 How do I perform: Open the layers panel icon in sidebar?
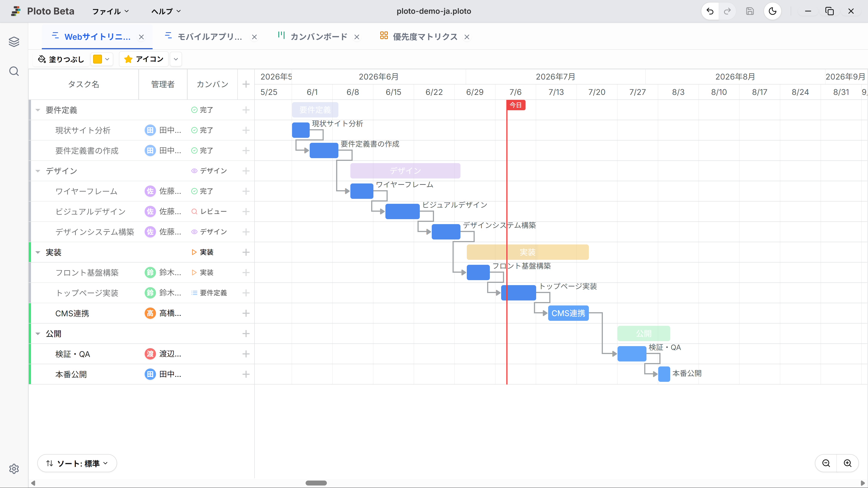pos(14,42)
